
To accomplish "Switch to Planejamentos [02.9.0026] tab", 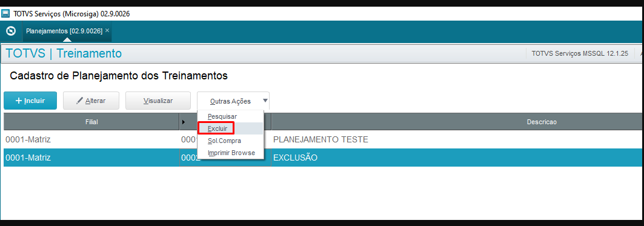I will (x=64, y=31).
